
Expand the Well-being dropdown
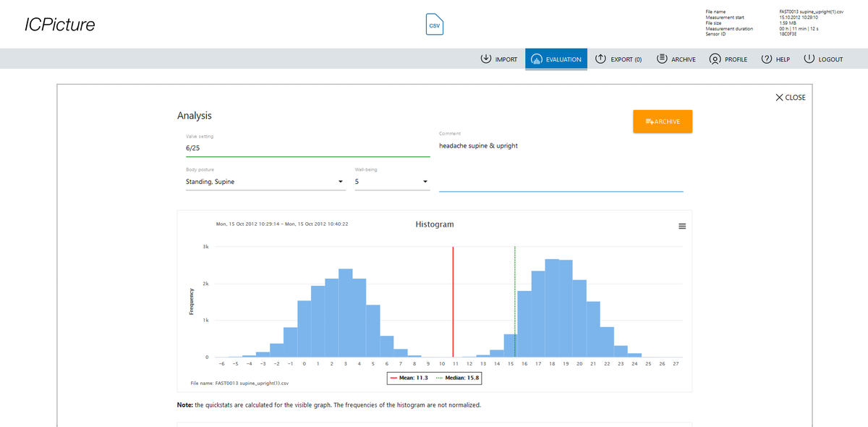(391, 182)
